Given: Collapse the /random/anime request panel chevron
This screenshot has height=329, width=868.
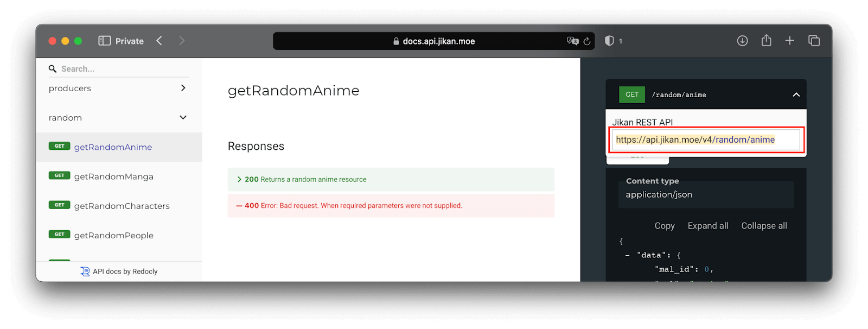Looking at the screenshot, I should 796,94.
